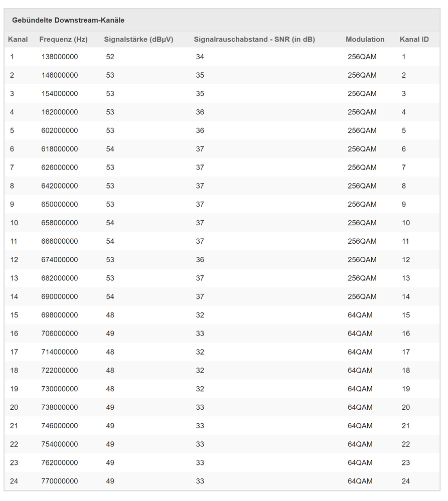The width and height of the screenshot is (448, 501).
Task: Click the 698000000 frequency of channel 15
Action: click(60, 315)
